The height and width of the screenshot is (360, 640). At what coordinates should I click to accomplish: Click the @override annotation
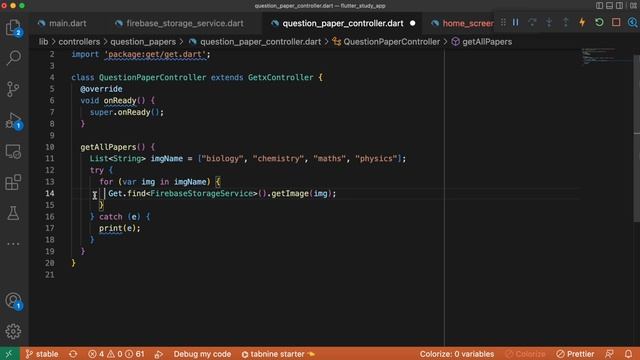(101, 89)
